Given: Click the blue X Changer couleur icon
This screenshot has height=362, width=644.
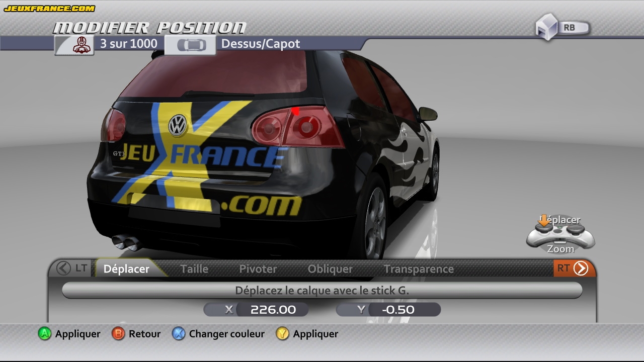Looking at the screenshot, I should tap(179, 333).
